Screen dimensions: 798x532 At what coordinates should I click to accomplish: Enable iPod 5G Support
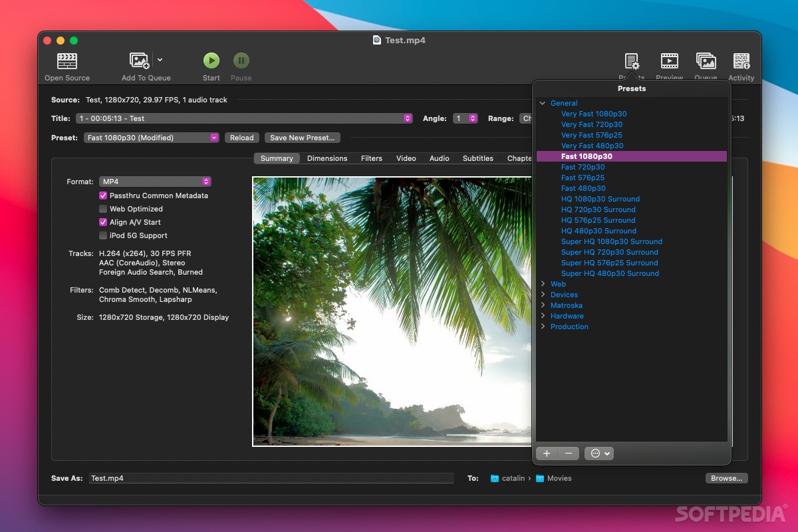point(104,235)
